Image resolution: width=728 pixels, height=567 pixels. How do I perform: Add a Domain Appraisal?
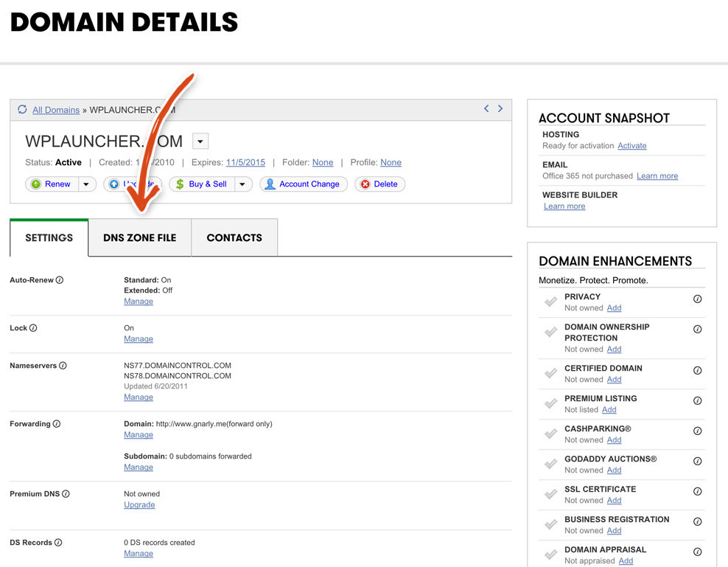pos(626,560)
